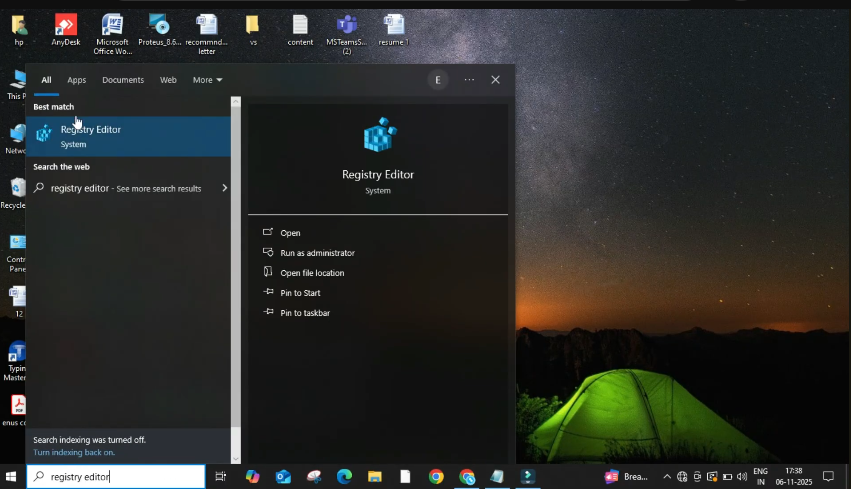Open the search options ellipsis menu
Image resolution: width=851 pixels, height=489 pixels.
[469, 80]
